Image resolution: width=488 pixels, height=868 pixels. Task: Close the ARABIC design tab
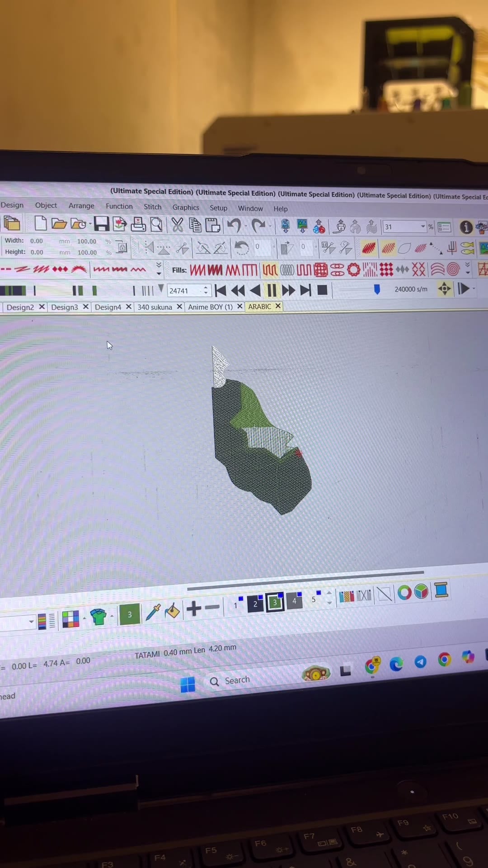[x=278, y=306]
